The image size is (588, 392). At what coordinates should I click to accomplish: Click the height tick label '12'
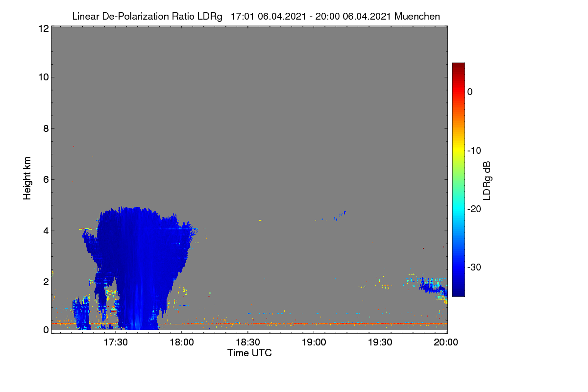click(x=43, y=28)
